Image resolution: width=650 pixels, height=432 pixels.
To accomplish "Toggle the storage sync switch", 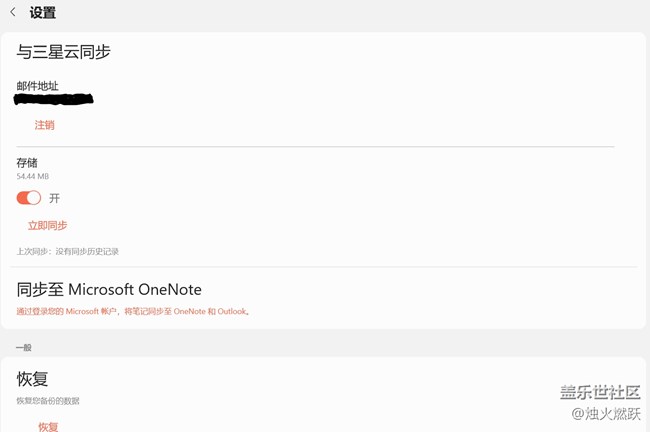I will click(x=29, y=198).
